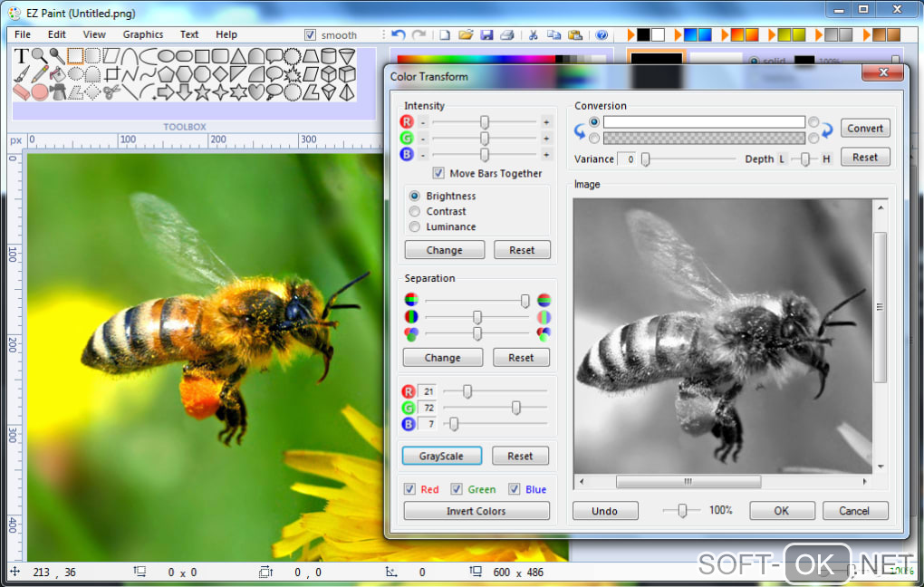Click the R value field showing 21

point(428,391)
